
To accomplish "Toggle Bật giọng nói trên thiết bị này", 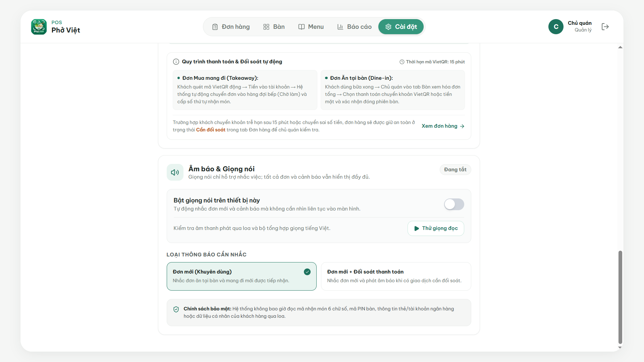I will point(454,204).
